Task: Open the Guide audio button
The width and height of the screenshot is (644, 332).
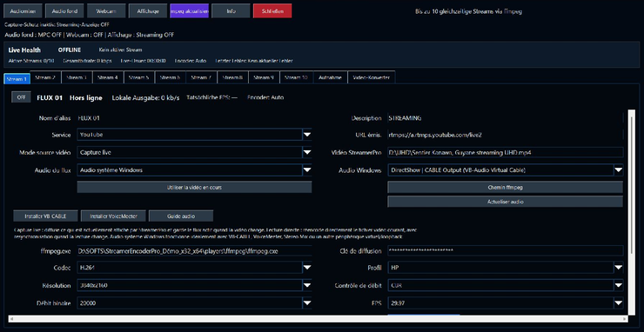Action: [x=181, y=216]
